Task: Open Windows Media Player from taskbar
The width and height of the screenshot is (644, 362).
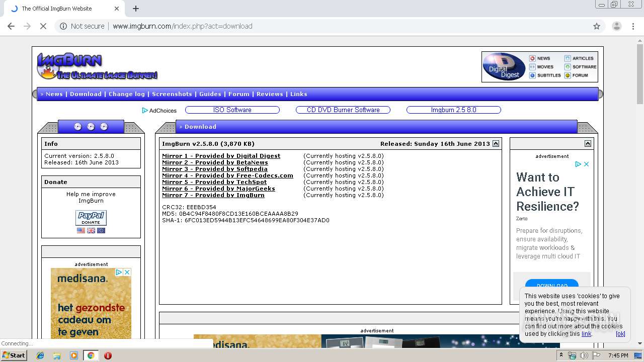Action: tap(74, 355)
